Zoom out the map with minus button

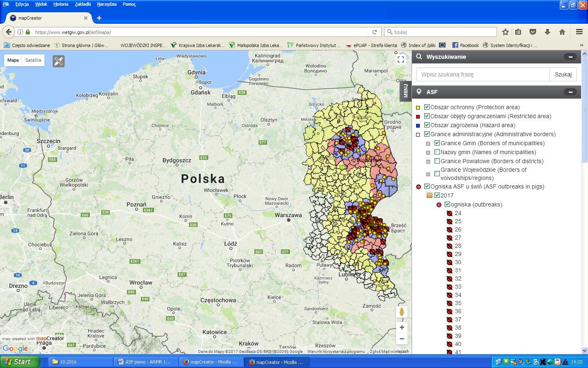(x=402, y=339)
